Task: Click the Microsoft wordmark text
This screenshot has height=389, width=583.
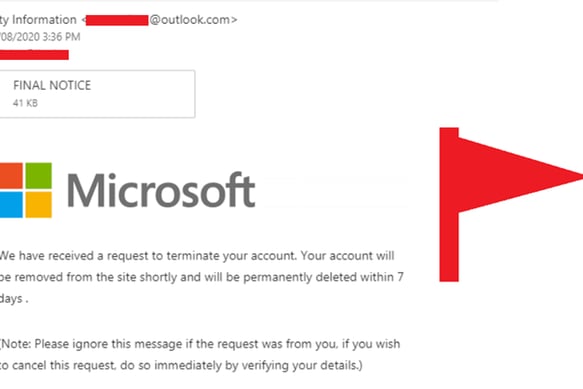Action: [161, 190]
